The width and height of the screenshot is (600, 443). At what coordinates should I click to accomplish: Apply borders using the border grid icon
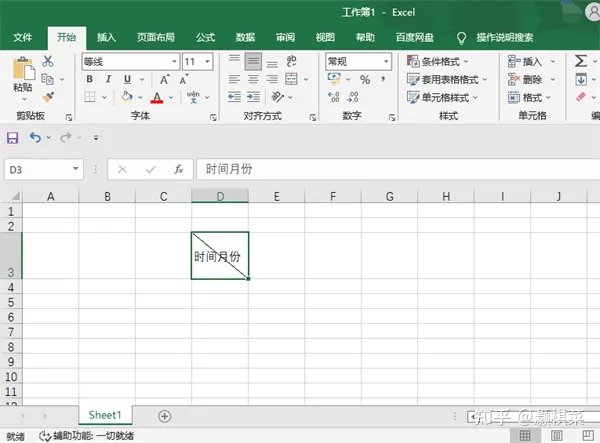90,97
